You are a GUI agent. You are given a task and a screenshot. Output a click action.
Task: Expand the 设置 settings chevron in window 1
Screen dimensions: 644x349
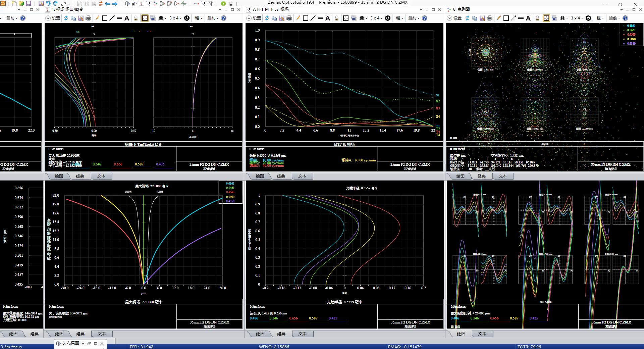pyautogui.click(x=48, y=18)
